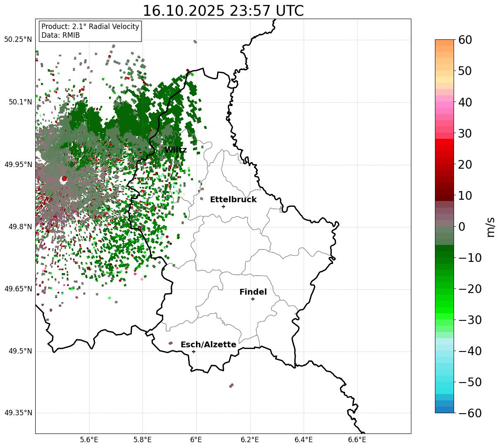Click the colorbar −40 tick label

click(x=470, y=351)
